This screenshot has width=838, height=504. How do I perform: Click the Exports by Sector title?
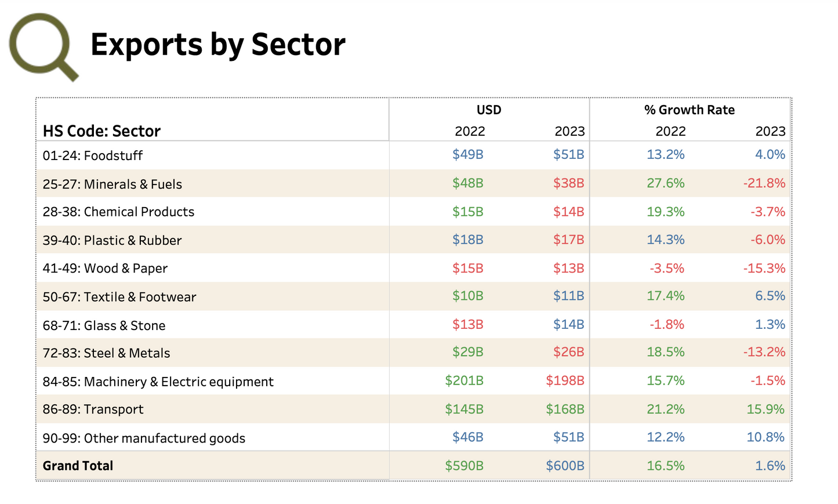pyautogui.click(x=217, y=45)
